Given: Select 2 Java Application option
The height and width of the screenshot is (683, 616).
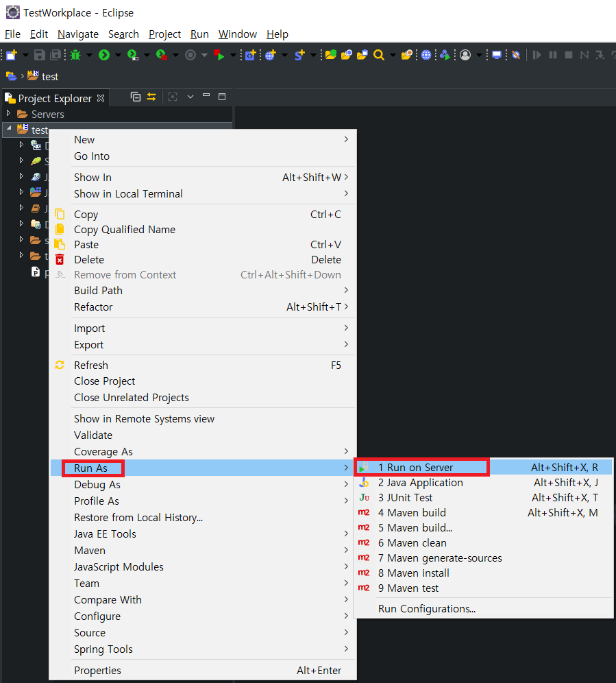Looking at the screenshot, I should (x=483, y=483).
